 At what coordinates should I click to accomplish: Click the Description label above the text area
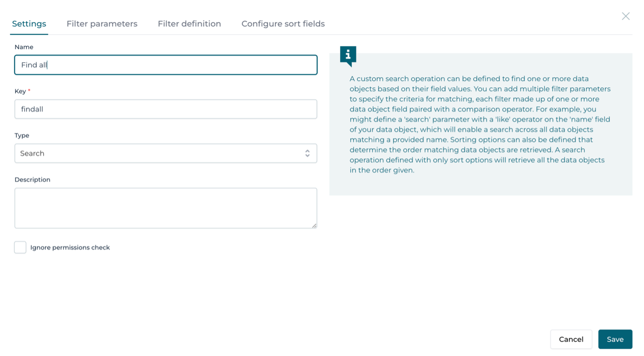click(x=32, y=179)
